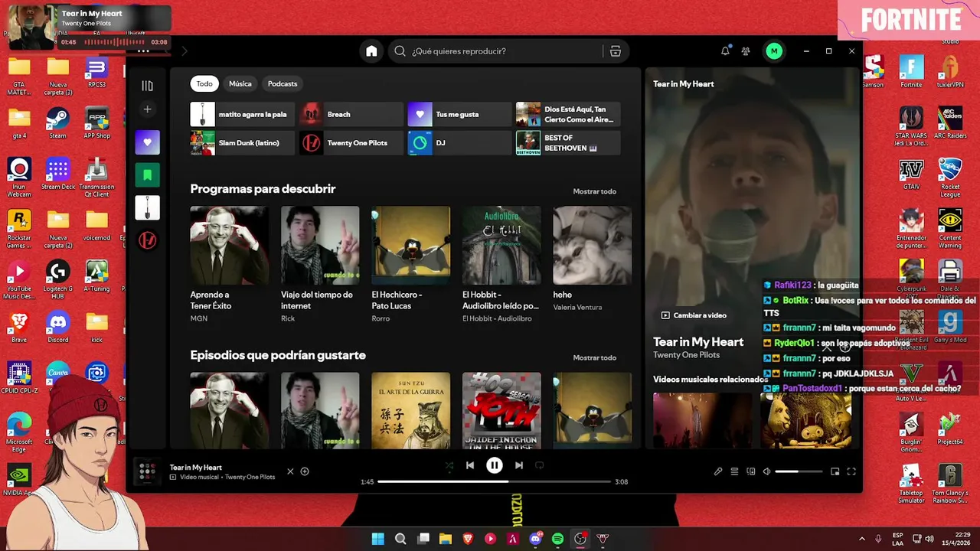Open 'Viaje del tiempo de internet' card
This screenshot has height=551, width=980.
(320, 264)
